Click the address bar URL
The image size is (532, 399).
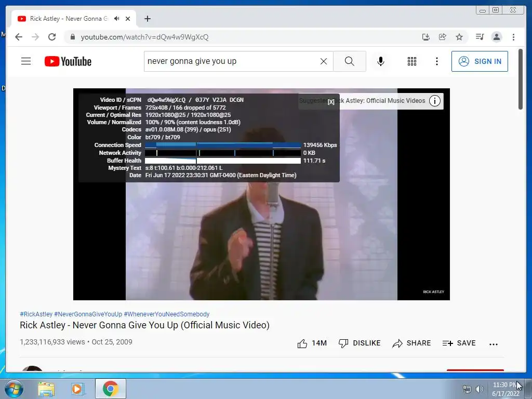(144, 37)
